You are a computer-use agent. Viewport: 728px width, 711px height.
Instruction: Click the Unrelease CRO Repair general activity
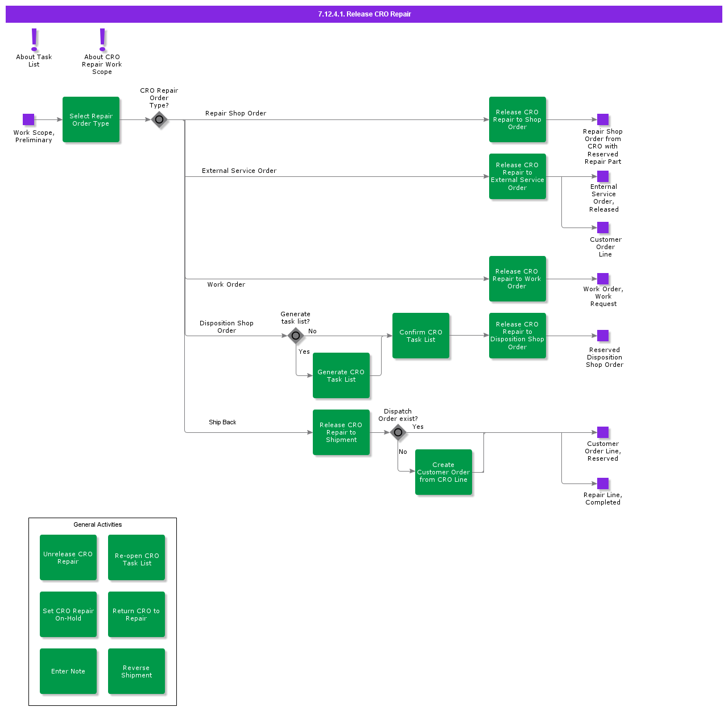pos(68,557)
